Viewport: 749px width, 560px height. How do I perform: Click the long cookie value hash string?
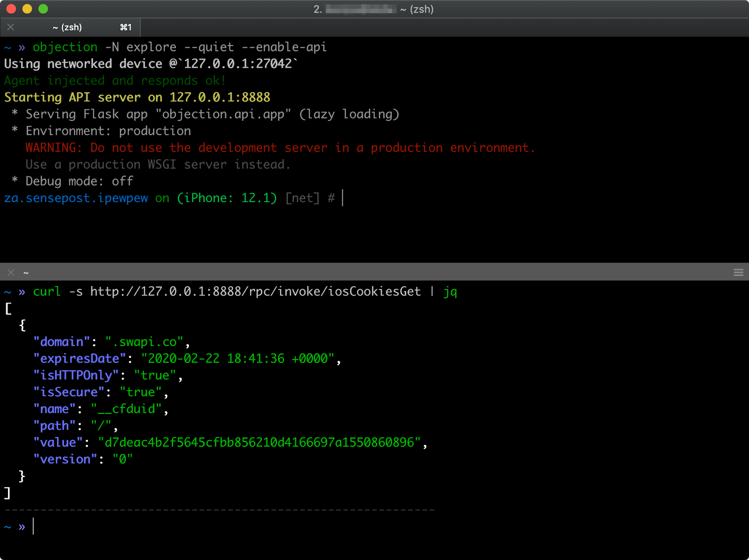coord(259,443)
